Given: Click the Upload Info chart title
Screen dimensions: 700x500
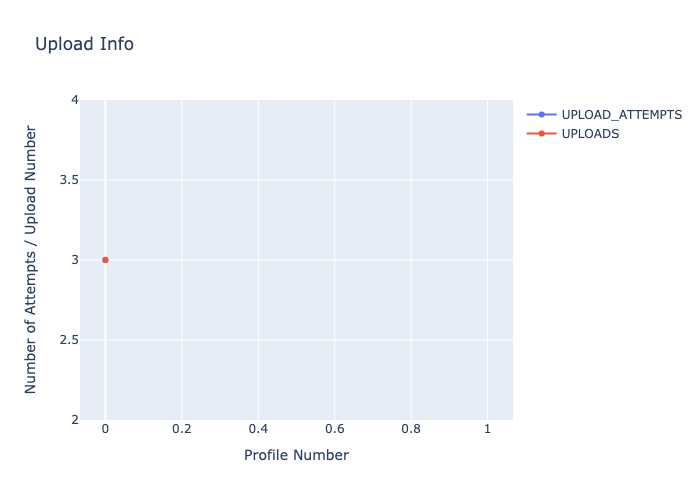Looking at the screenshot, I should tap(84, 44).
